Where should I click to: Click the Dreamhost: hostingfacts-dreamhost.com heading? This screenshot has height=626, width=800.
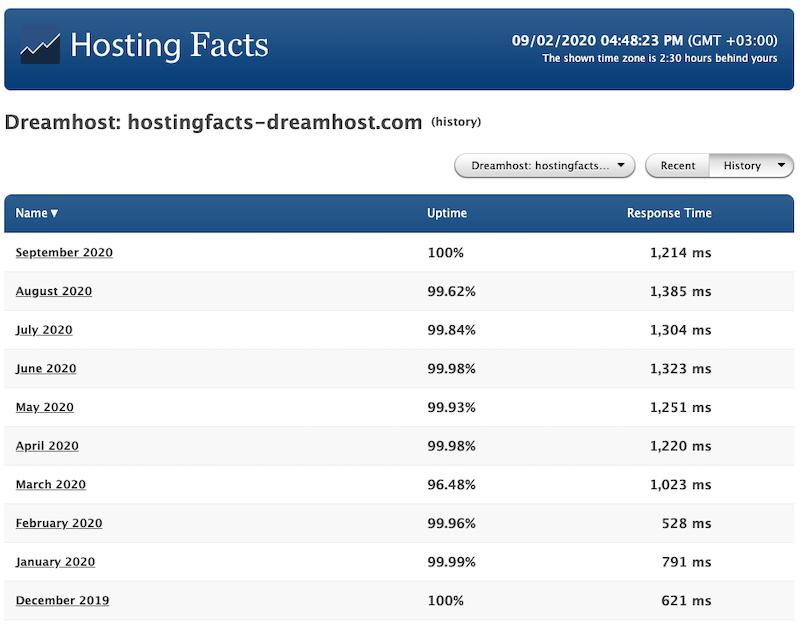tap(213, 122)
